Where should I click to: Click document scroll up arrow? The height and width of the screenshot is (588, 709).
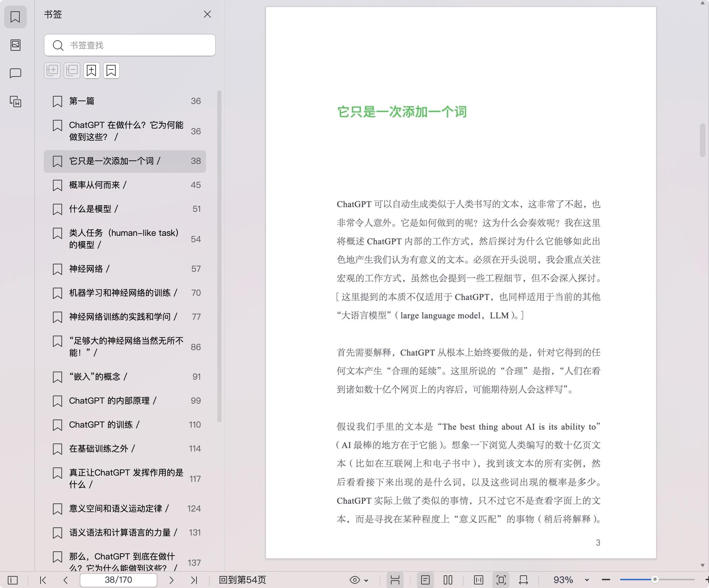702,3
